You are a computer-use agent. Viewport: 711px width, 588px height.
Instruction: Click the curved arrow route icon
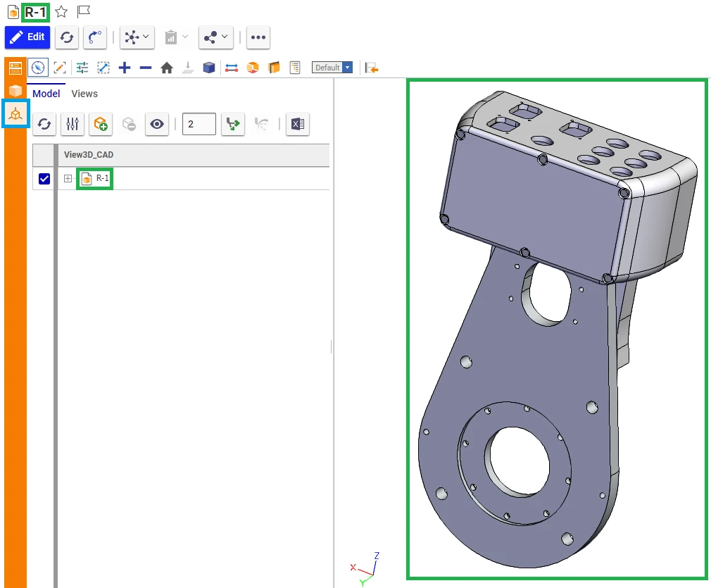pyautogui.click(x=95, y=37)
